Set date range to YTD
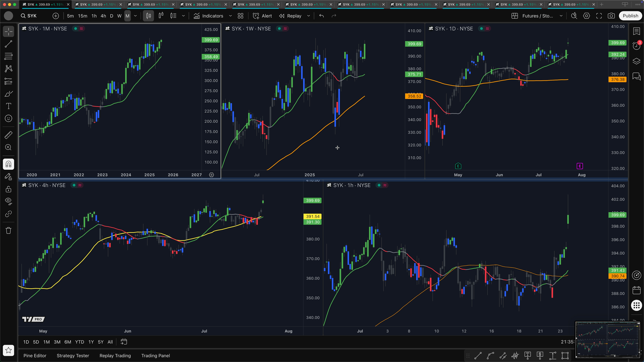Viewport: 644px width, 362px height. (79, 342)
